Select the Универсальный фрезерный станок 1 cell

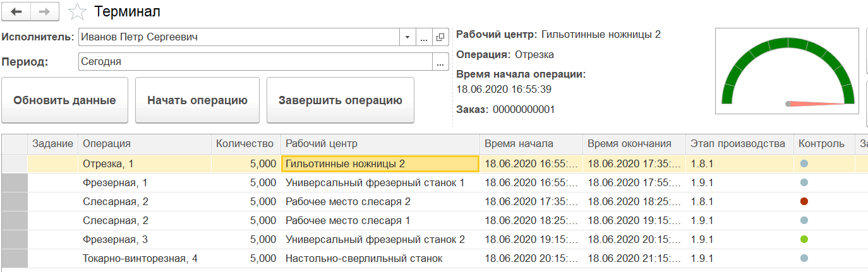375,182
